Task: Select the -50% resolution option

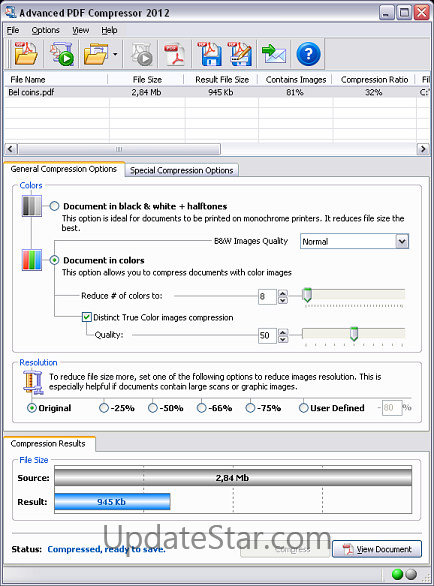Action: pyautogui.click(x=153, y=408)
